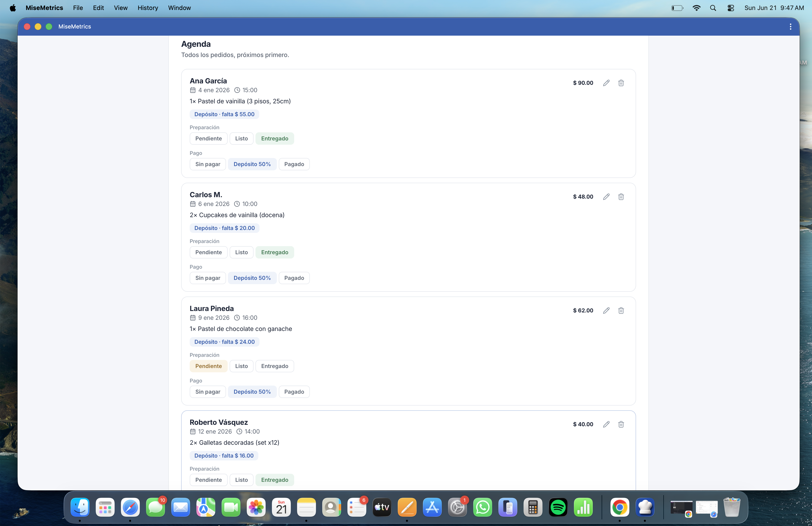Image resolution: width=812 pixels, height=526 pixels.
Task: Select Depósito 50% for Carlos M.
Action: tap(252, 278)
